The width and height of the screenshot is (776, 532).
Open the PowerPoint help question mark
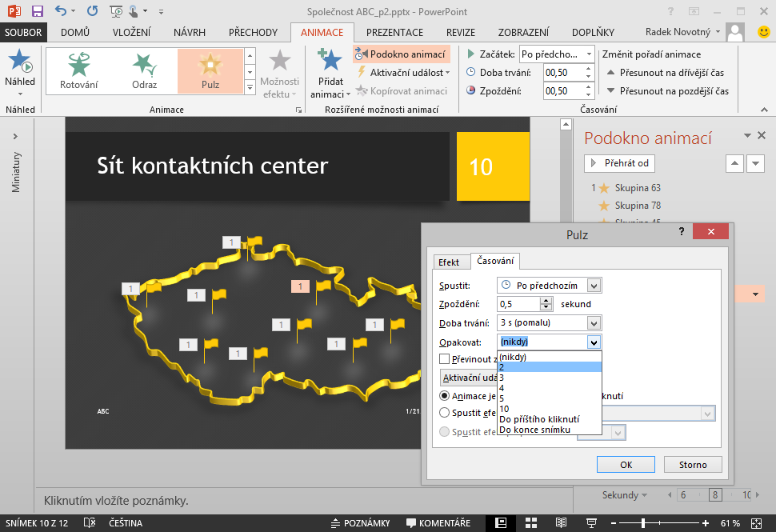[670, 11]
